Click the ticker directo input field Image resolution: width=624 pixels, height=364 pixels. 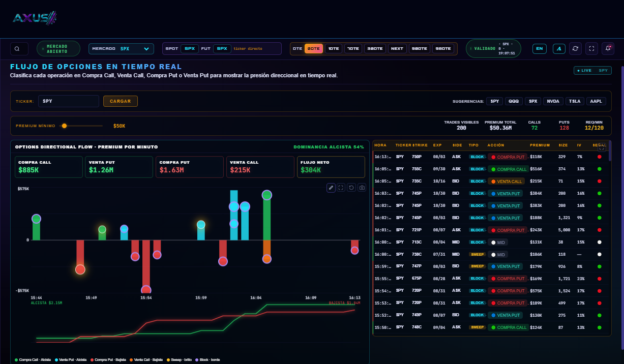coord(256,49)
